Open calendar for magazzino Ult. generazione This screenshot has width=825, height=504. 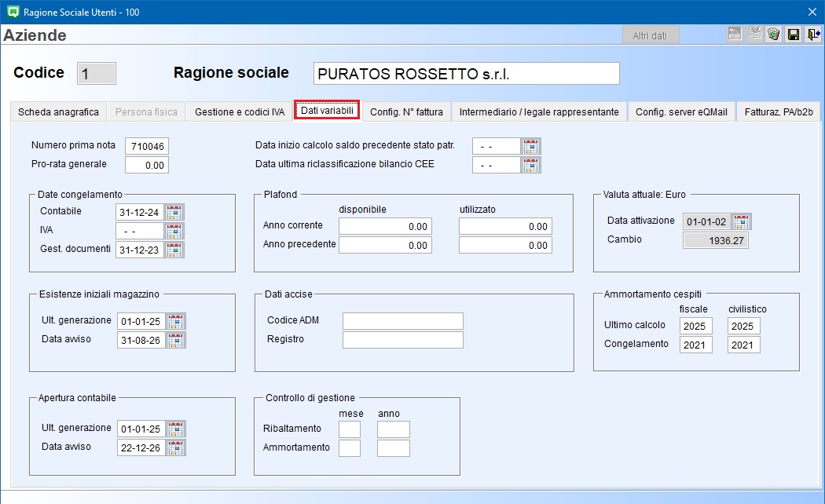click(x=176, y=321)
